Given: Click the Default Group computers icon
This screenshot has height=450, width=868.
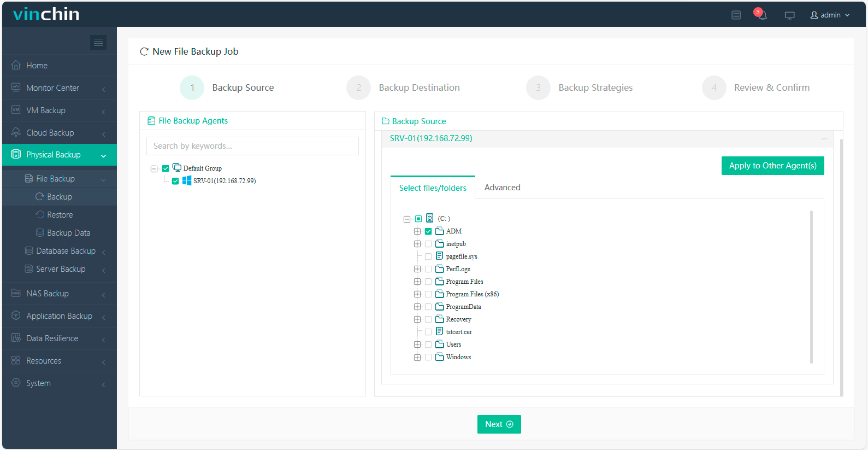Looking at the screenshot, I should tap(177, 167).
